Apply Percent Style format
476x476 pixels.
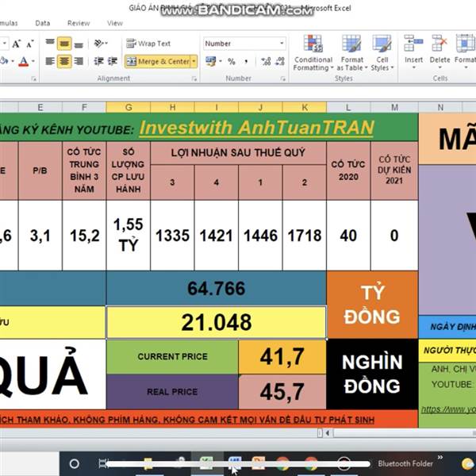click(x=232, y=62)
